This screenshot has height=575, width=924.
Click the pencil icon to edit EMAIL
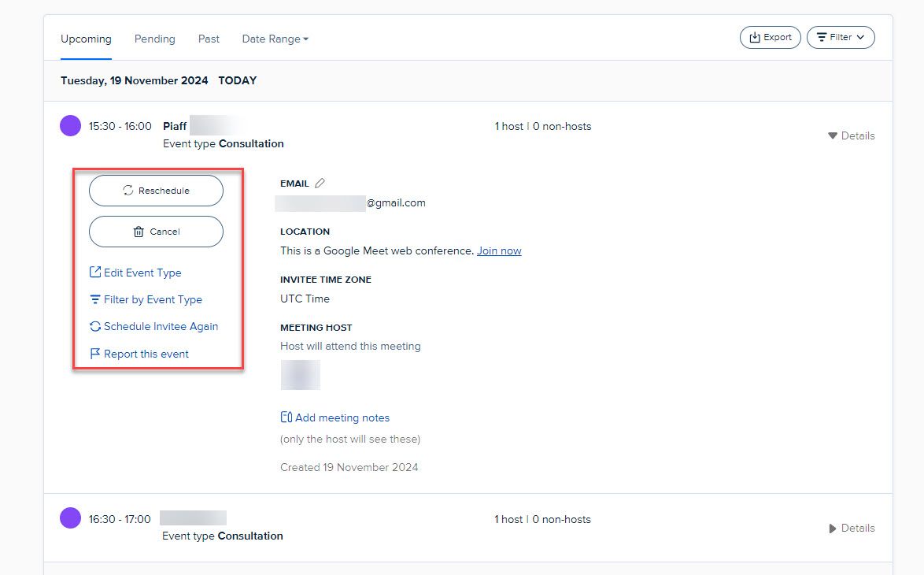(318, 182)
